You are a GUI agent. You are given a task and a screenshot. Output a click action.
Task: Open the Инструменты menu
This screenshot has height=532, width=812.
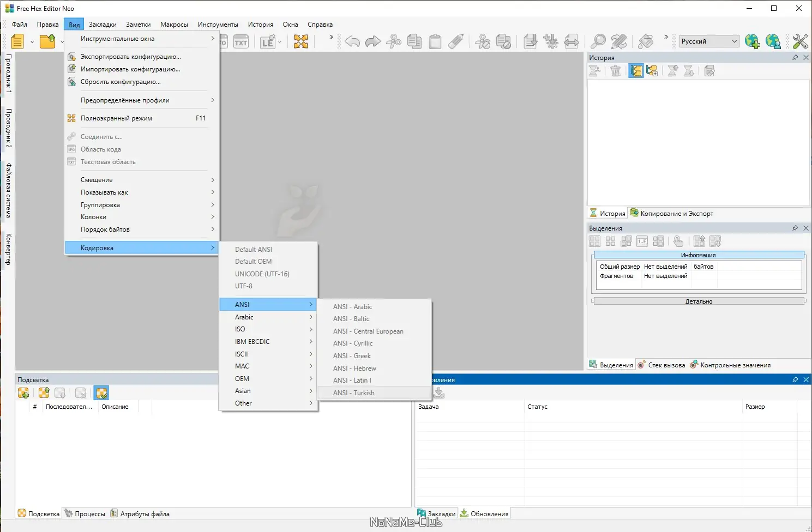[x=218, y=25]
